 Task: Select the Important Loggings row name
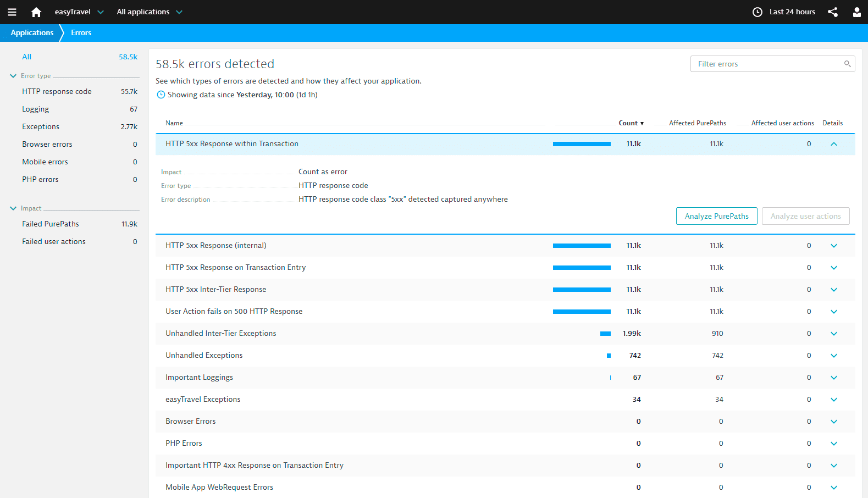point(199,377)
